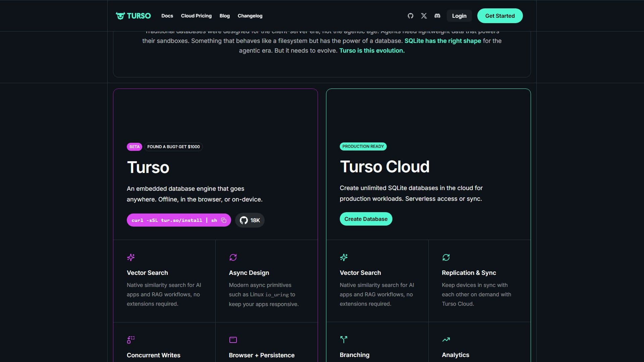Click the Turso bull logo icon
The image size is (644, 362).
click(120, 16)
